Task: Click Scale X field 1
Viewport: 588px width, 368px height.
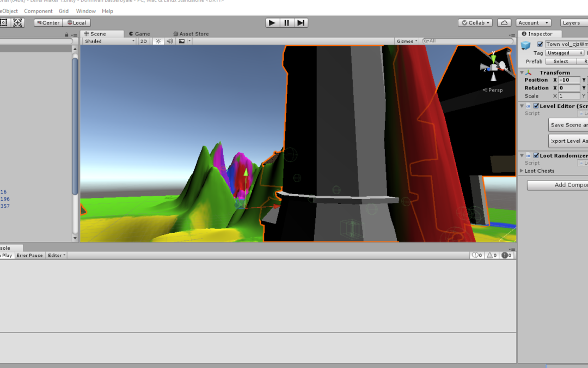Action: 569,96
